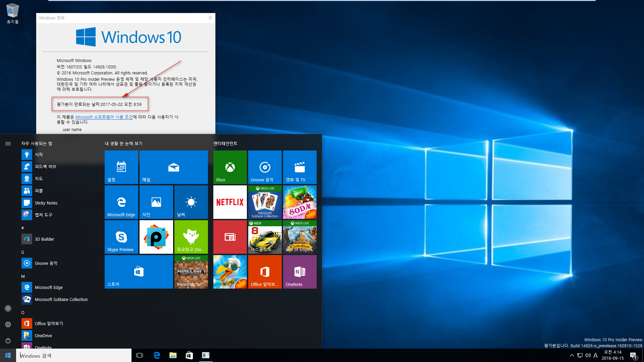Open the taskbar clock and date
This screenshot has width=644, height=362.
click(x=612, y=355)
